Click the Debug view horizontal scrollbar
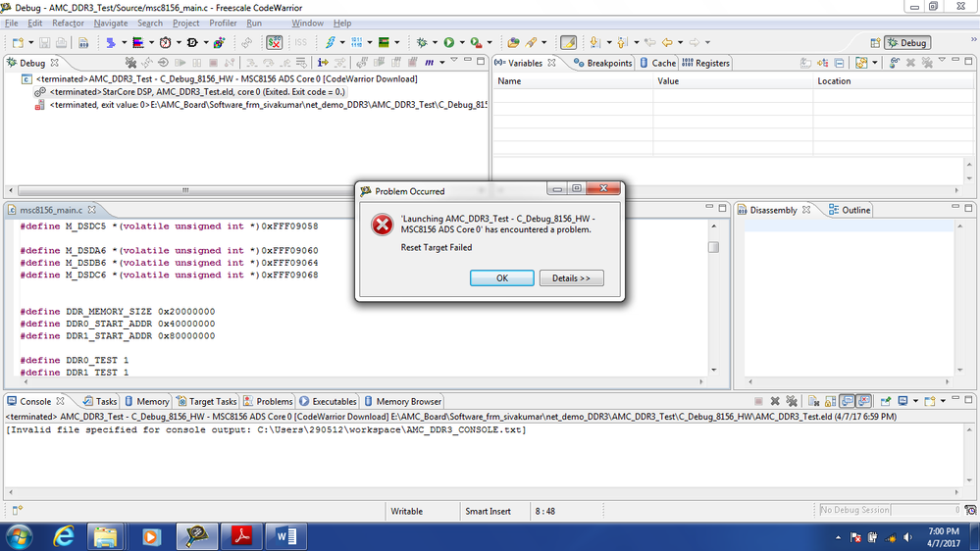The image size is (980, 551). click(x=185, y=190)
